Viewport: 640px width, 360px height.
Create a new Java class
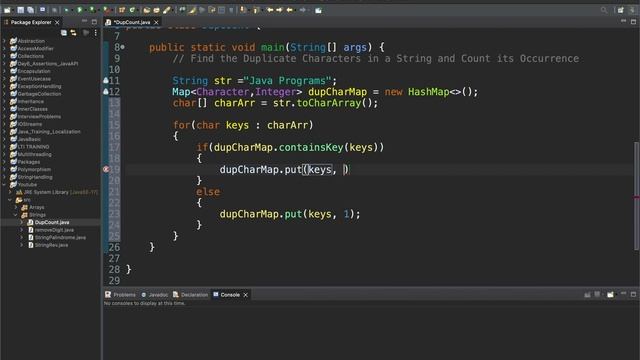[x=132, y=10]
